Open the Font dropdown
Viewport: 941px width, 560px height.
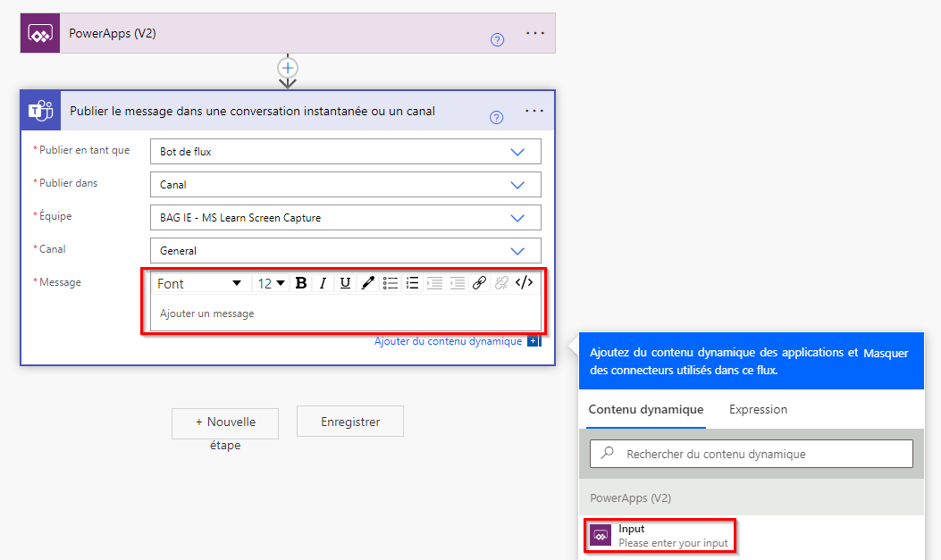point(199,283)
